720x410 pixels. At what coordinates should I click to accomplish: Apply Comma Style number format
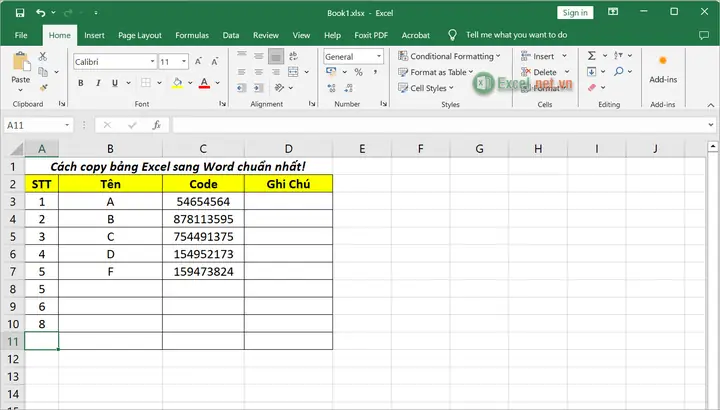pyautogui.click(x=375, y=72)
